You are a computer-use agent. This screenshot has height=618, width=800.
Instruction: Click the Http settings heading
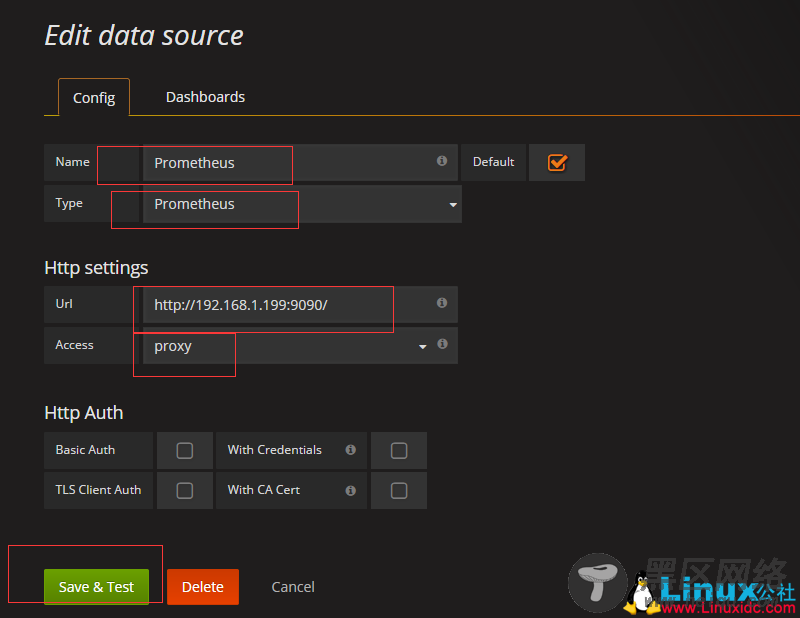[96, 268]
